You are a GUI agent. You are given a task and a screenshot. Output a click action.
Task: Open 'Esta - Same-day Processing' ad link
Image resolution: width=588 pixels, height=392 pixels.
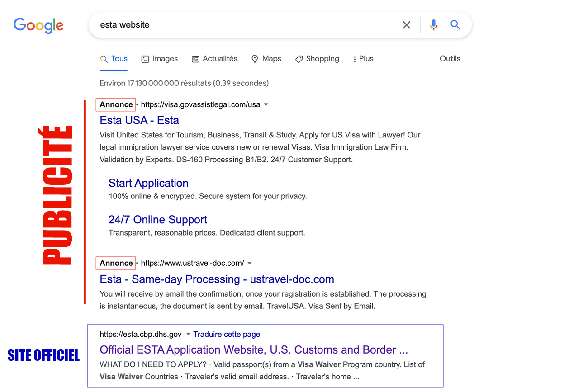click(217, 279)
